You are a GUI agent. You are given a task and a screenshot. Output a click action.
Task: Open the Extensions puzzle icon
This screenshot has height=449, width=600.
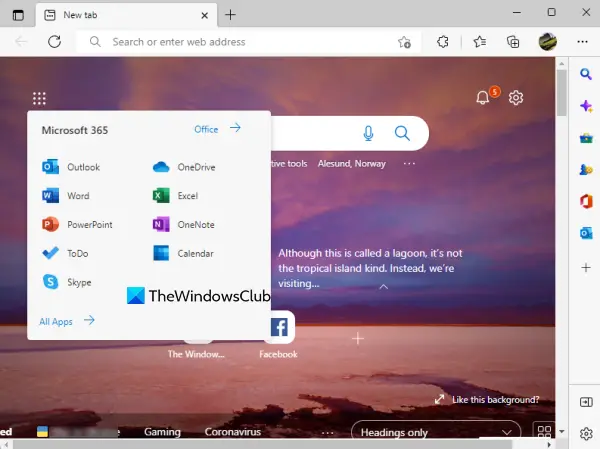tap(443, 41)
